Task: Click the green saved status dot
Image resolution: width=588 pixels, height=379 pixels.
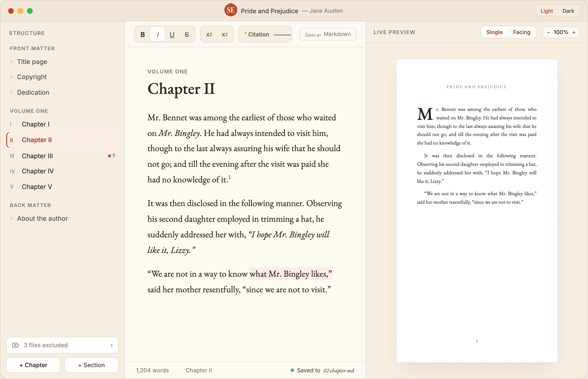Action: point(292,370)
